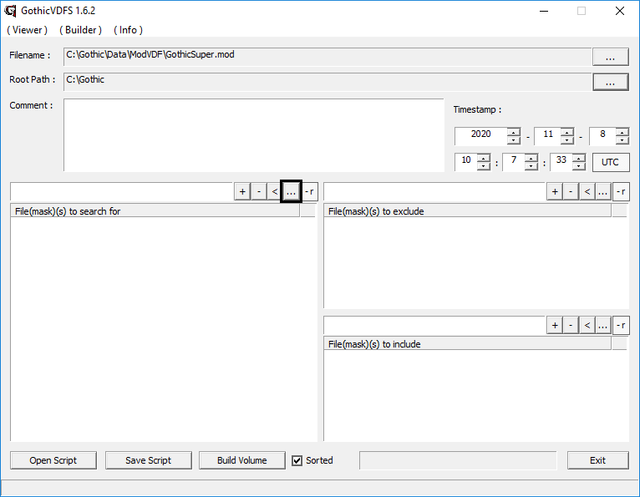Screen dimensions: 640x497
Task: Decrease the timestamp seconds 33
Action: pos(579,166)
